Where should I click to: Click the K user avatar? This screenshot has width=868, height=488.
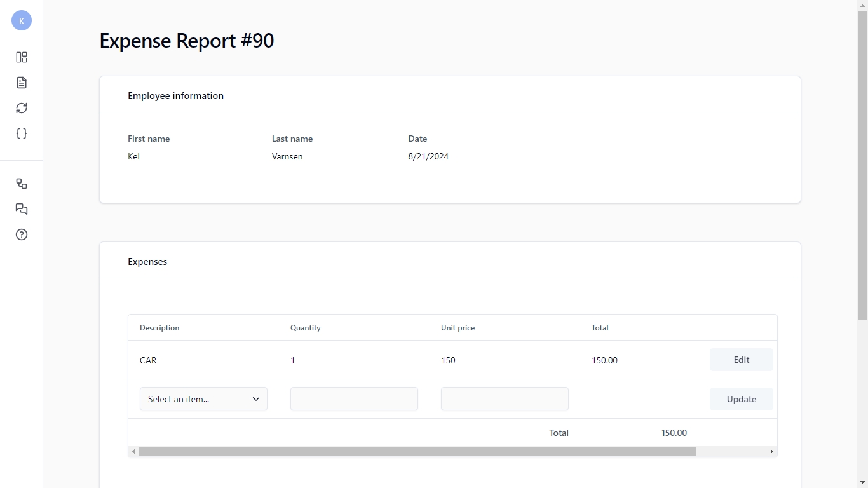coord(22,20)
